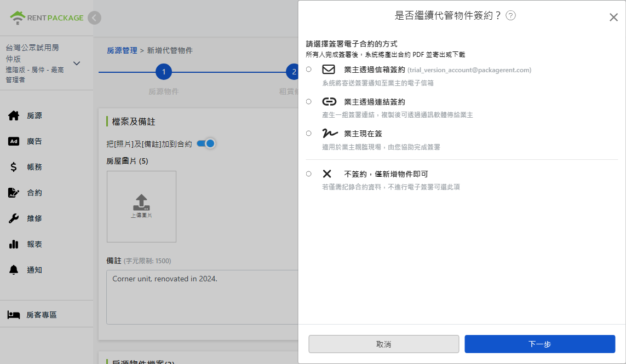Select radio 業主透過連結簽約
626x364 pixels.
308,102
